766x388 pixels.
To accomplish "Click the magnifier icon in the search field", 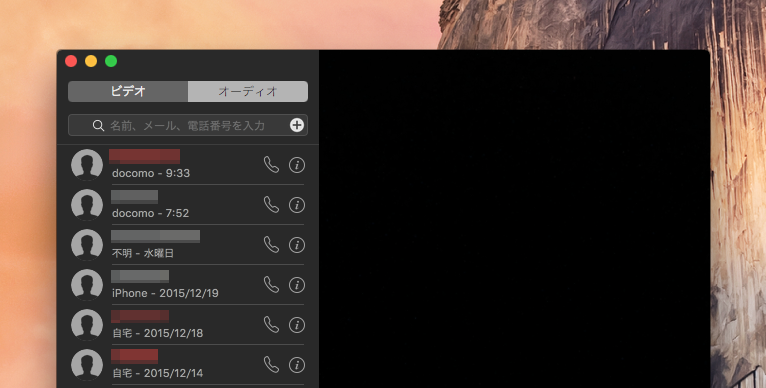I will pyautogui.click(x=98, y=126).
